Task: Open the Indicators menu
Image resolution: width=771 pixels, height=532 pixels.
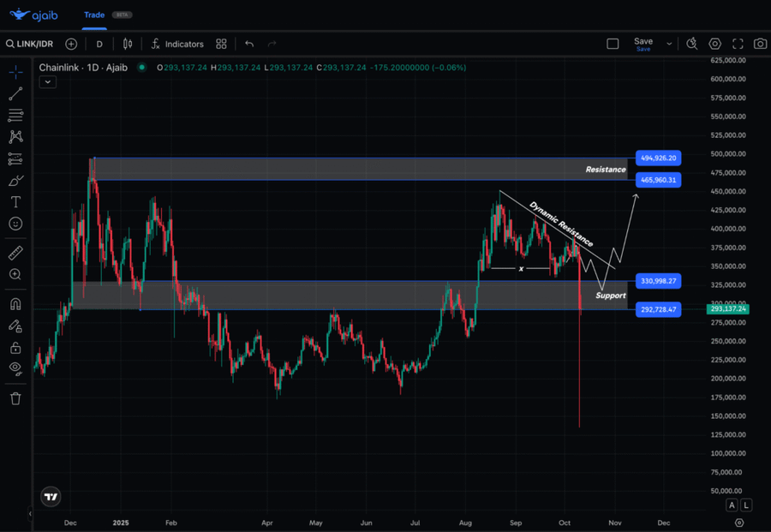Action: (x=177, y=44)
